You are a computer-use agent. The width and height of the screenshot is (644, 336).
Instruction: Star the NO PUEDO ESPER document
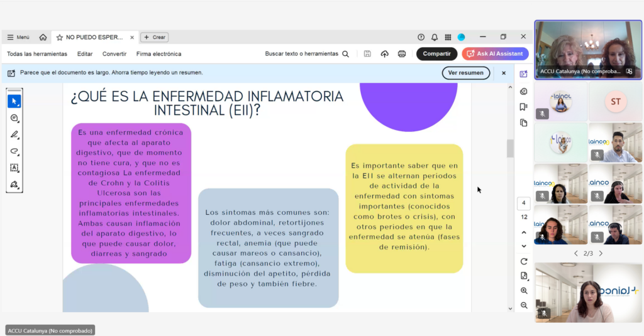point(60,37)
